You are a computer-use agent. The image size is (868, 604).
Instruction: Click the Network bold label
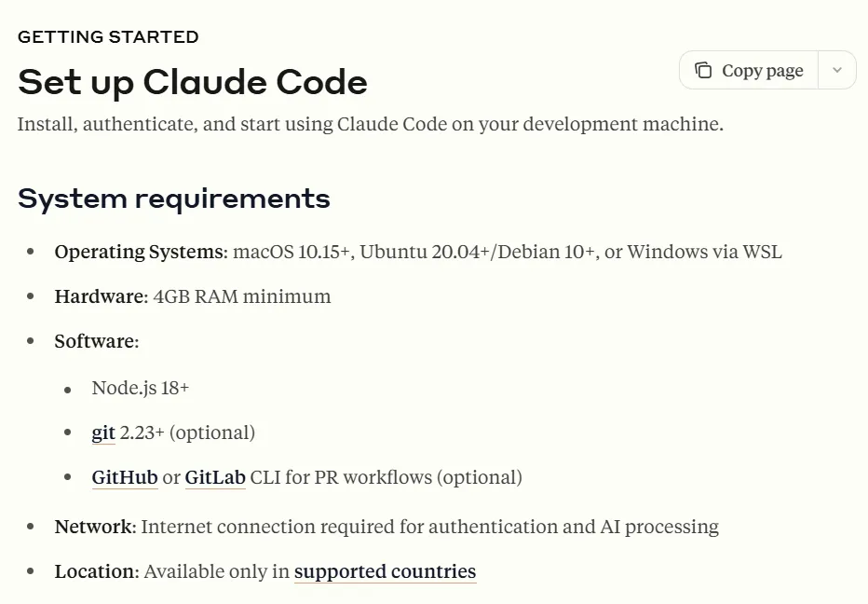pos(95,527)
